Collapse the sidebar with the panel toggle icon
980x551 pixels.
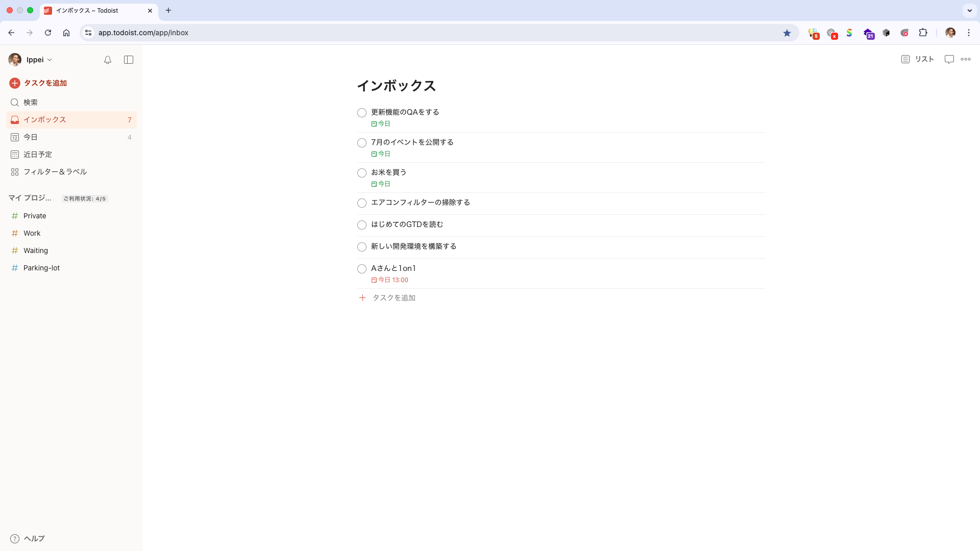(128, 60)
